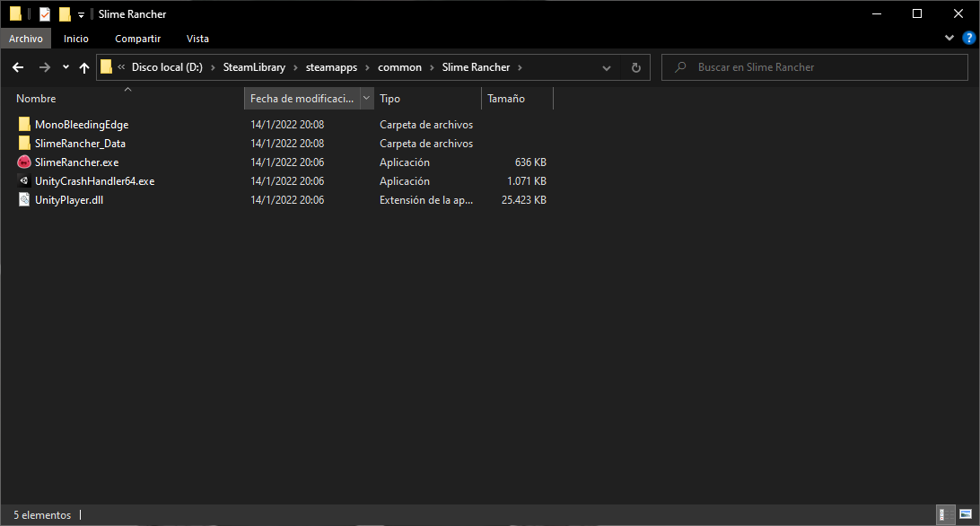The image size is (980, 526).
Task: Select the MonoBleedingEdge folder icon
Action: pyautogui.click(x=24, y=125)
